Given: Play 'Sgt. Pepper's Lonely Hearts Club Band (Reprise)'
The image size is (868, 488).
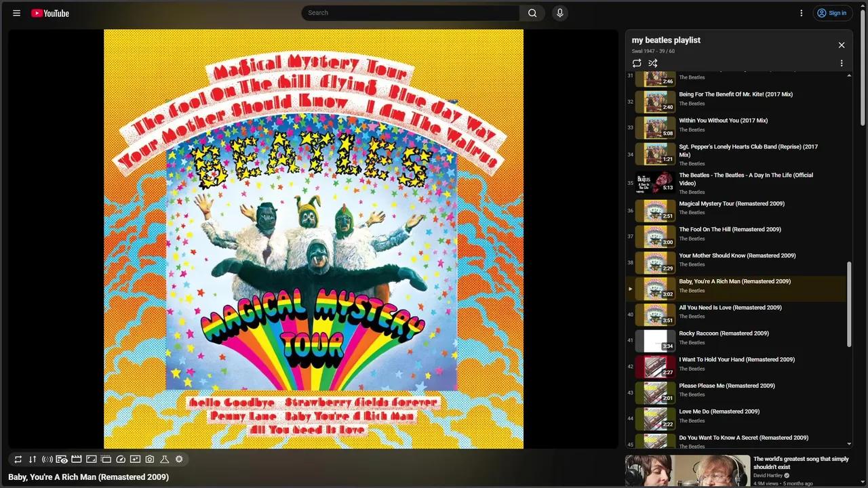Looking at the screenshot, I should pos(749,150).
